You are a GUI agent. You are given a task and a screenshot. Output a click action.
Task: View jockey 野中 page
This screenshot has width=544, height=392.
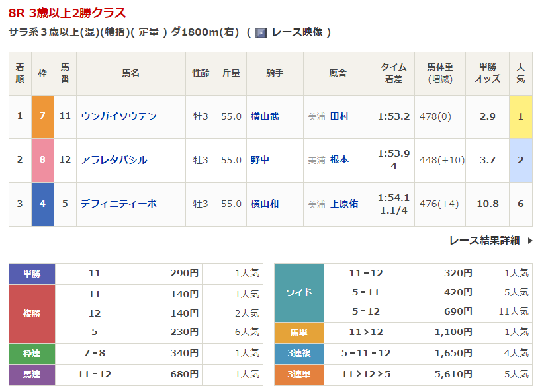tap(260, 160)
